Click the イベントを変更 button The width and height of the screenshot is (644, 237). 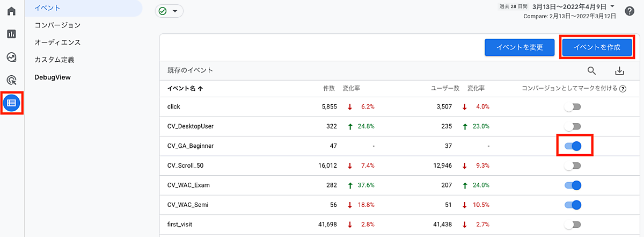[518, 47]
